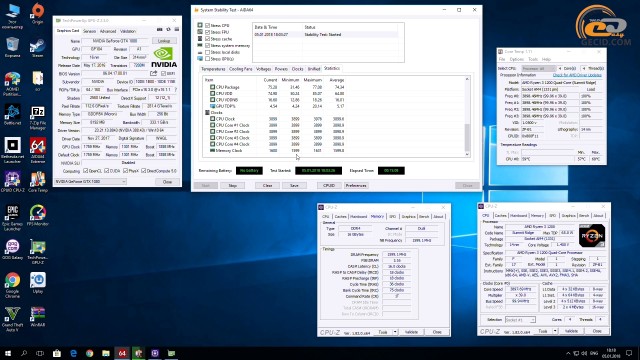
Task: Click the Lookup button in GPU-Z
Action: point(164,41)
